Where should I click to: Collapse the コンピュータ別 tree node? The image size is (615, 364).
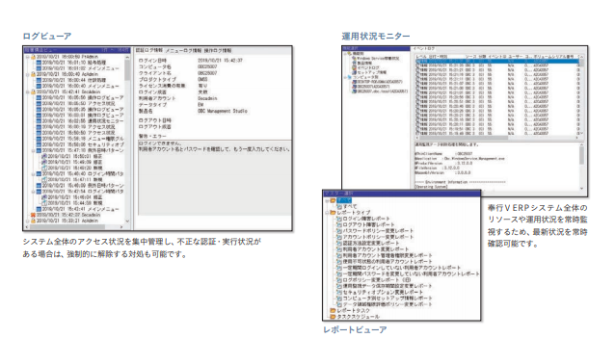tap(345, 77)
